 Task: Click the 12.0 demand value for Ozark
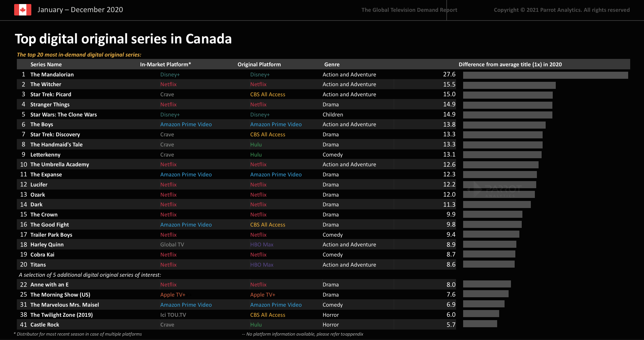click(x=449, y=195)
